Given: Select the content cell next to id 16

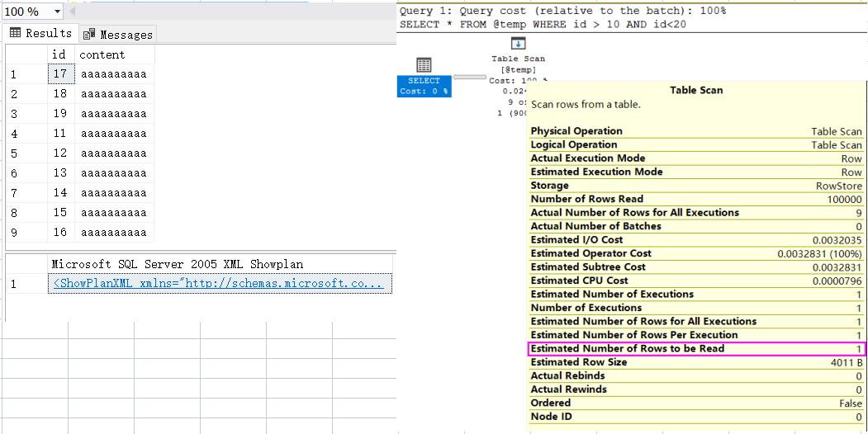Looking at the screenshot, I should tap(113, 233).
